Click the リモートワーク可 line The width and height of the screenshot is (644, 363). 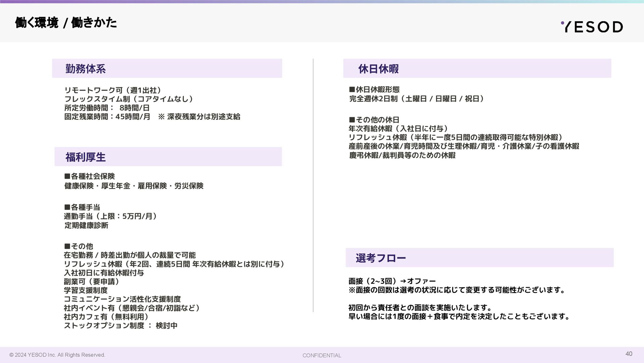113,90
